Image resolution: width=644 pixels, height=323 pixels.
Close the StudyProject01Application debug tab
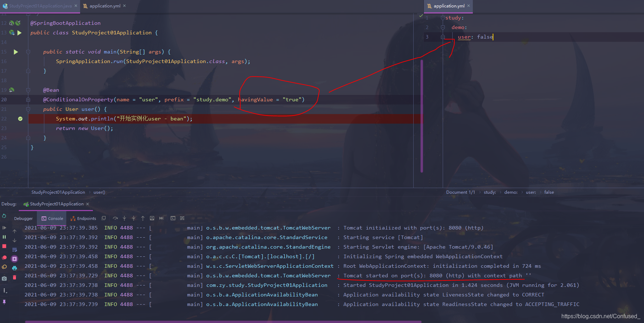click(x=88, y=204)
